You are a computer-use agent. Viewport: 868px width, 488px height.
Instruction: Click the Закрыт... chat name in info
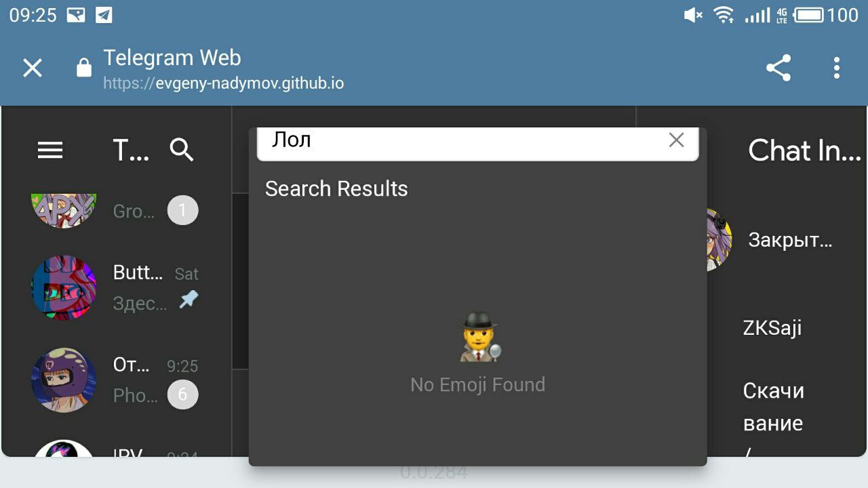pyautogui.click(x=790, y=240)
